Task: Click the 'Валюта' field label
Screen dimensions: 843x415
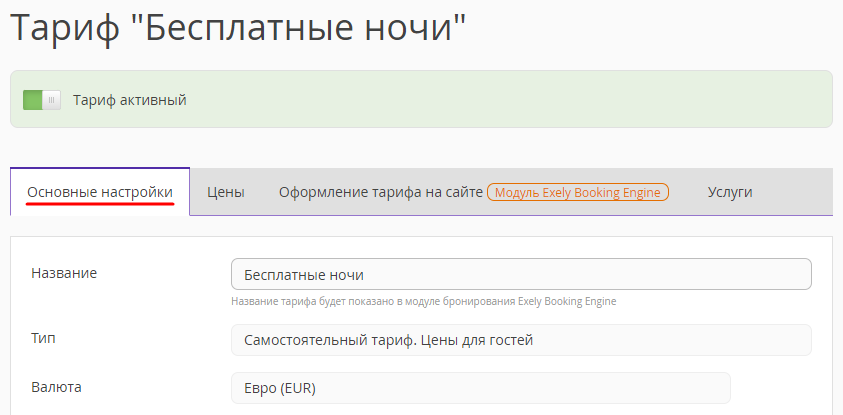Action: (56, 387)
